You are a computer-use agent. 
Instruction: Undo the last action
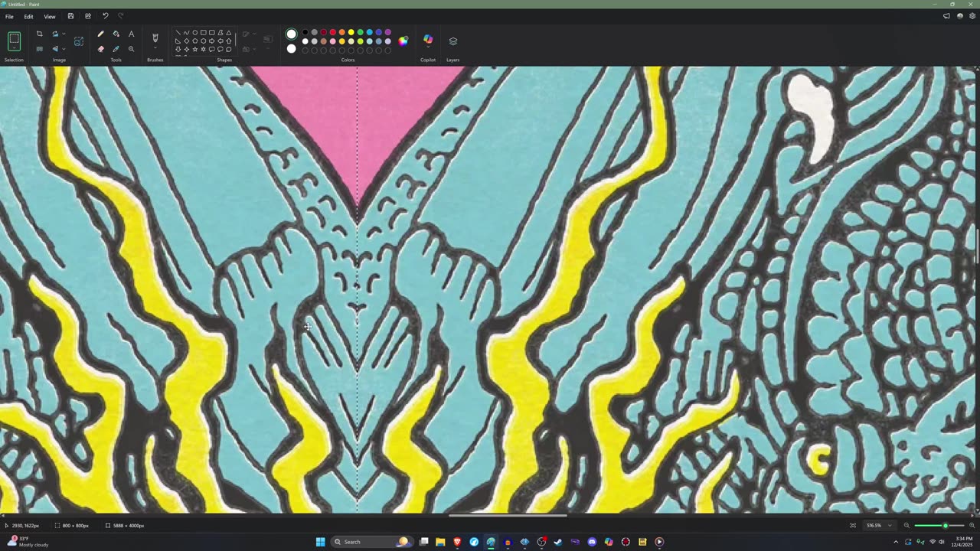pyautogui.click(x=105, y=16)
